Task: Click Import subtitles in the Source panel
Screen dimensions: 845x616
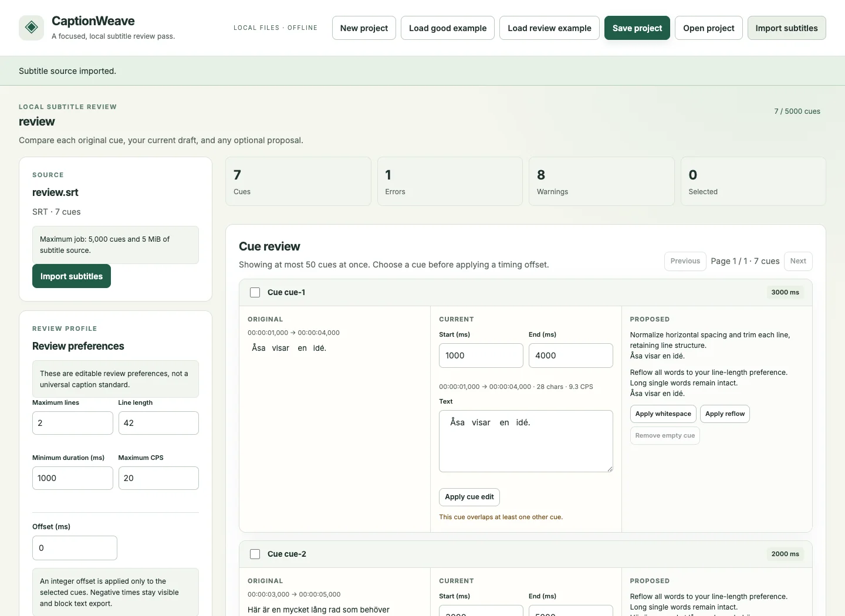Action: pyautogui.click(x=72, y=276)
